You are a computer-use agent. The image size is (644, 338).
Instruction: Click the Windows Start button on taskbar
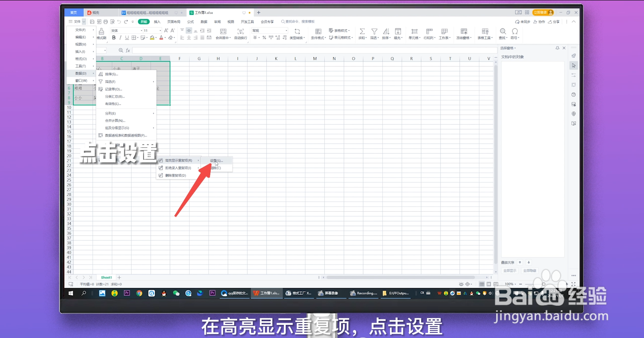(71, 293)
